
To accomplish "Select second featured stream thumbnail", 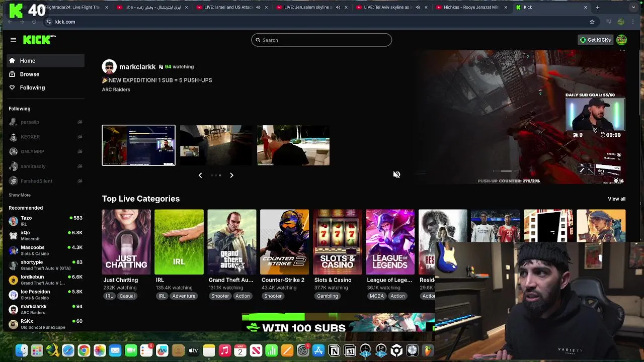I will [216, 145].
